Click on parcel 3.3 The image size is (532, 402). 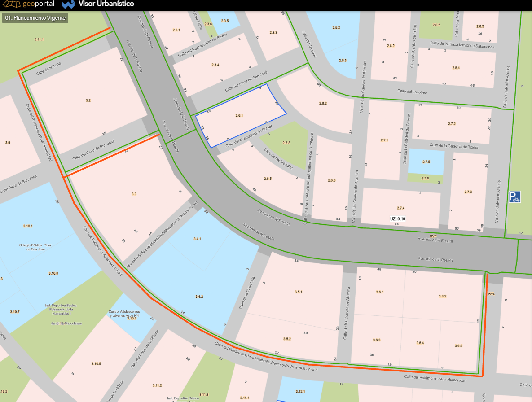(134, 194)
